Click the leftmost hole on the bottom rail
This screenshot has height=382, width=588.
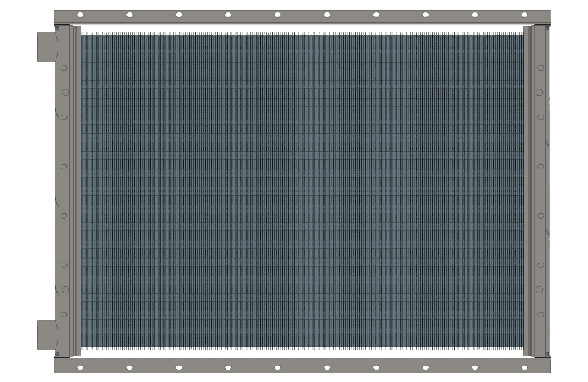(80, 367)
